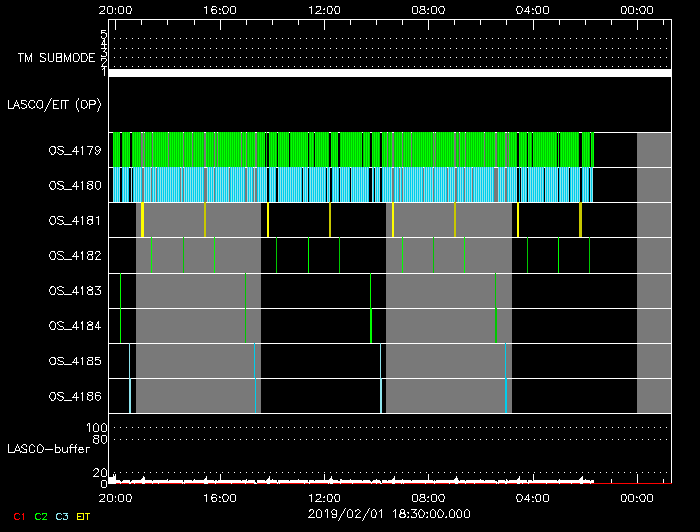Viewport: 700px width, 532px height.
Task: Click the OS_4185 row label
Action: click(75, 360)
